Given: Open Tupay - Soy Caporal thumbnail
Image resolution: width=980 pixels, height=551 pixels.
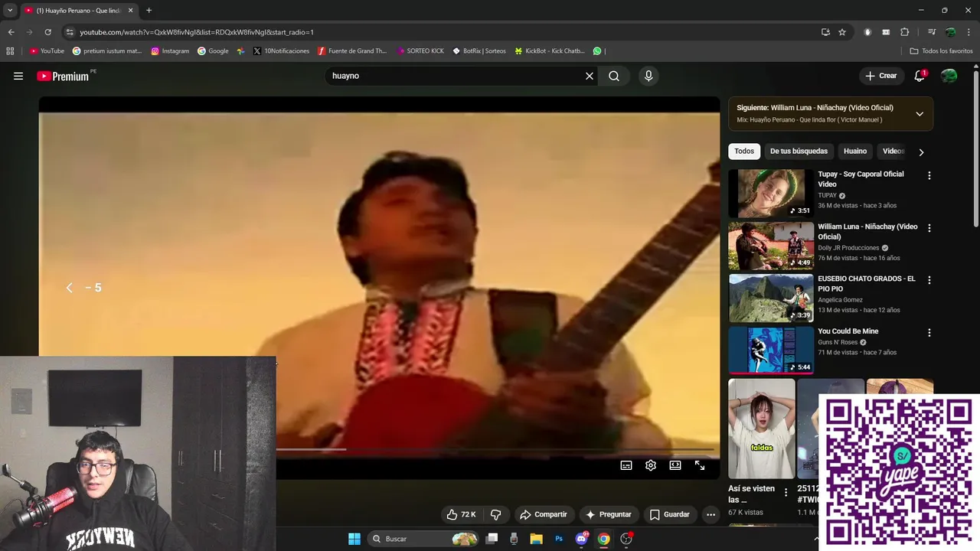Looking at the screenshot, I should (771, 194).
